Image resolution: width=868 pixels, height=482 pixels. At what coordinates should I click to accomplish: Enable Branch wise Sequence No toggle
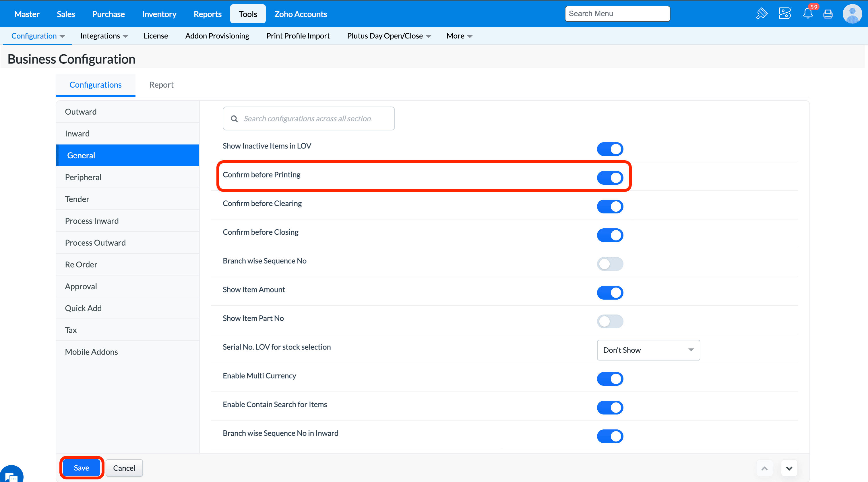610,264
